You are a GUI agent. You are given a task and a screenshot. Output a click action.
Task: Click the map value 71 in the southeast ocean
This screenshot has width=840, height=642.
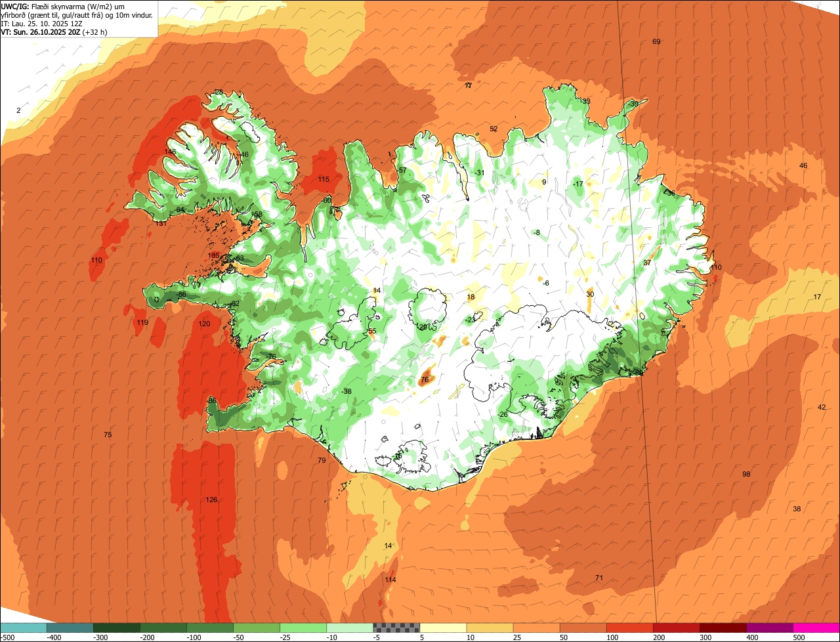click(598, 578)
